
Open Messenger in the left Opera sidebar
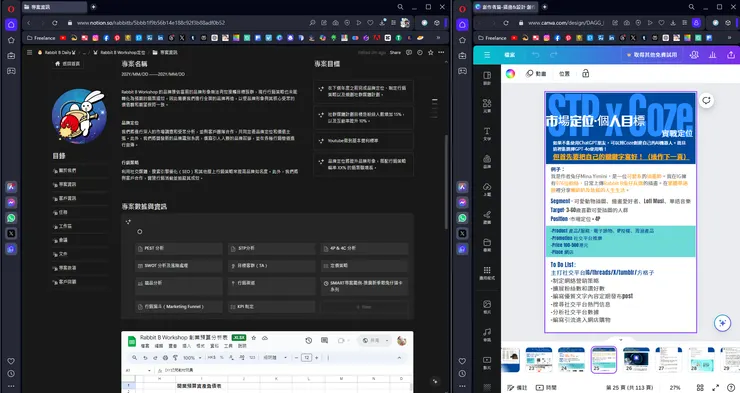[x=11, y=202]
